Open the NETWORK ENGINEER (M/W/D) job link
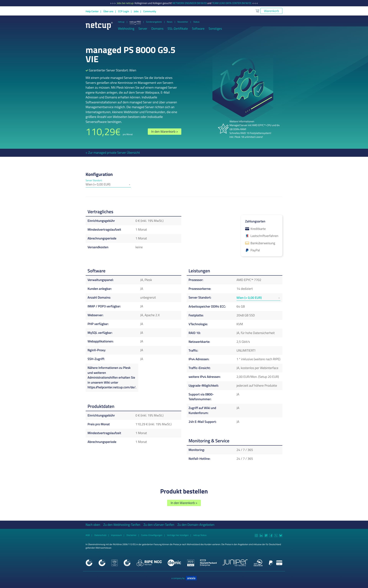Image resolution: width=368 pixels, height=588 pixels. pos(189,3)
